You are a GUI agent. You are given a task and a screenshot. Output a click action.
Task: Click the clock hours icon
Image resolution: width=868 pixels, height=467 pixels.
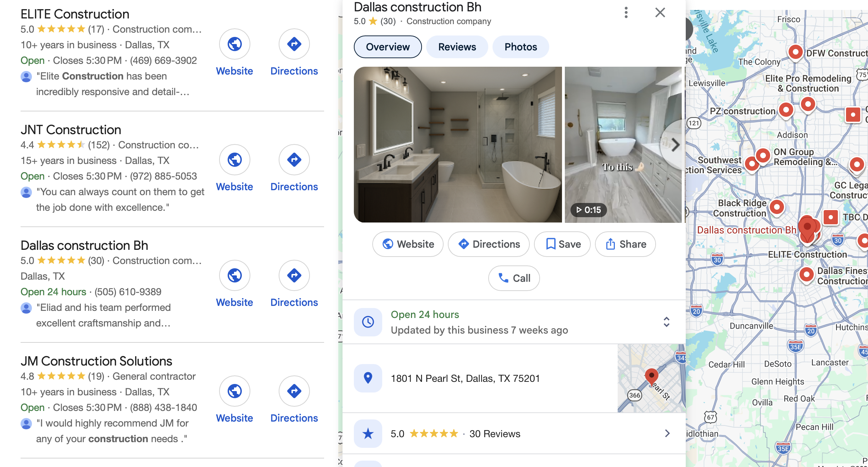(x=368, y=322)
